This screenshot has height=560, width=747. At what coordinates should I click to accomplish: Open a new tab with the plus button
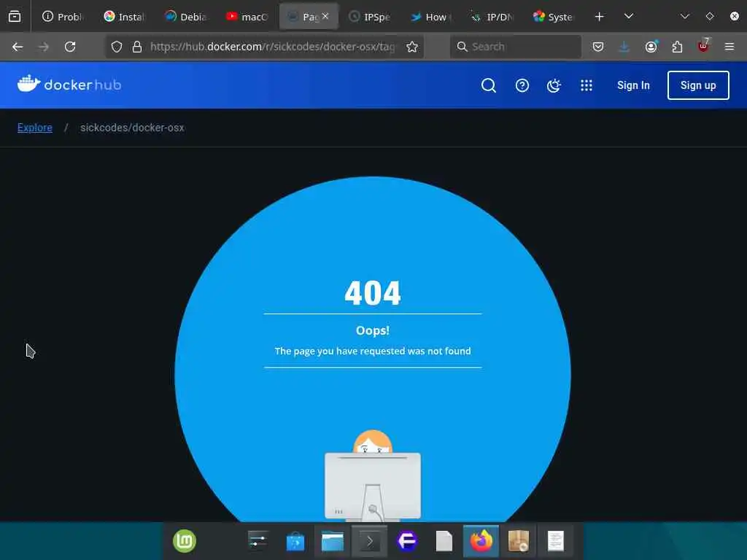click(x=600, y=17)
